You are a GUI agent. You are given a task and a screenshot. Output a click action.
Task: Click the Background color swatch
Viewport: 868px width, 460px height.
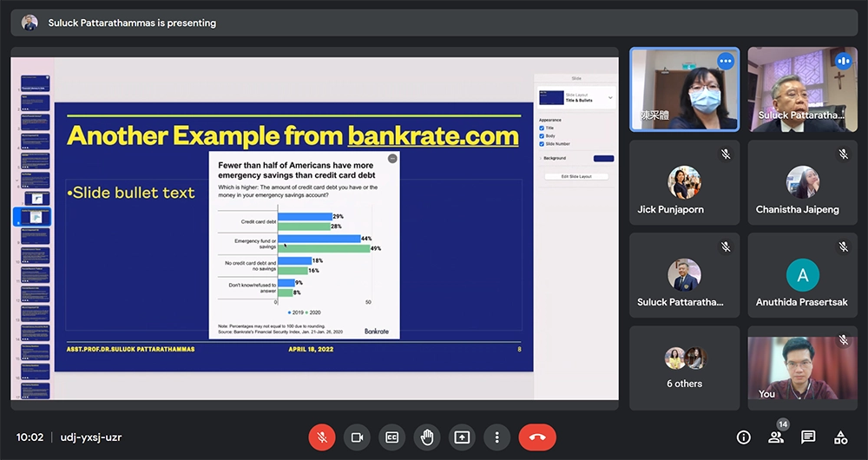[x=603, y=158]
